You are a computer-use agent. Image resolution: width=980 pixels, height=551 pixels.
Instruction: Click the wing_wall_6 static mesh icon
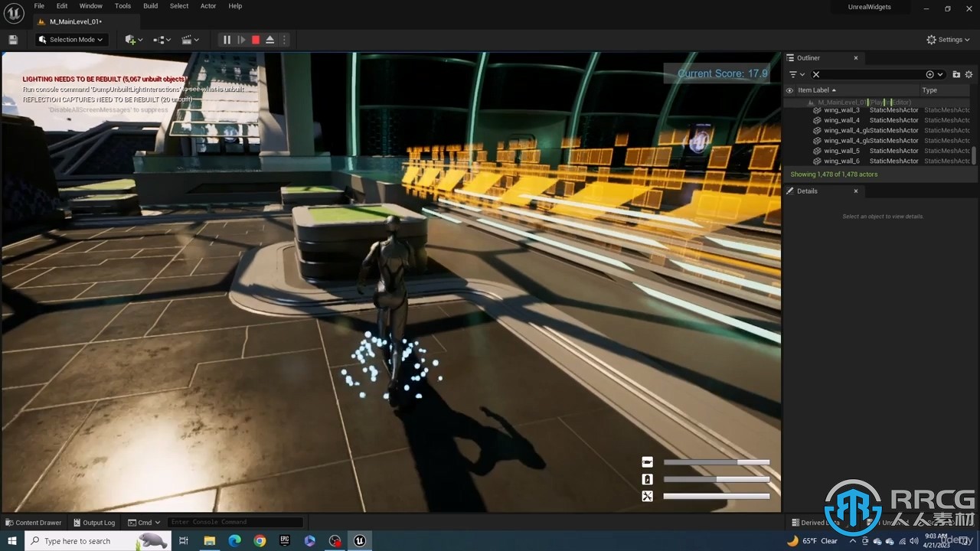(x=817, y=161)
